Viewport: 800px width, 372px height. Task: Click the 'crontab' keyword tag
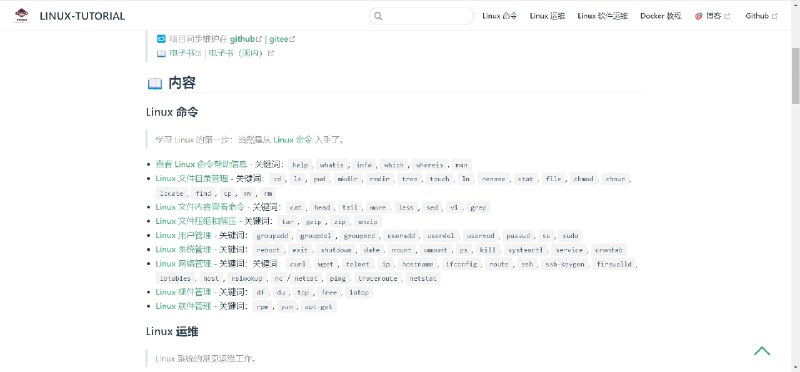[609, 250]
